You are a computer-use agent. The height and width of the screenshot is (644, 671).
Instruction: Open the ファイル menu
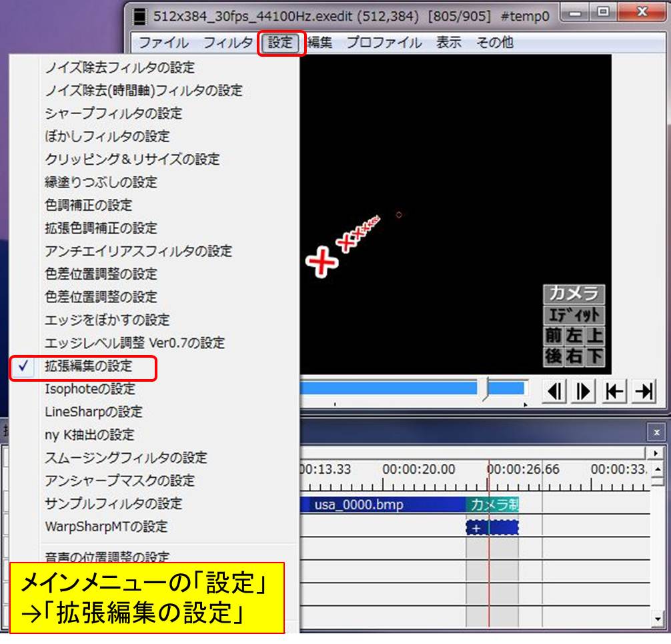[163, 43]
